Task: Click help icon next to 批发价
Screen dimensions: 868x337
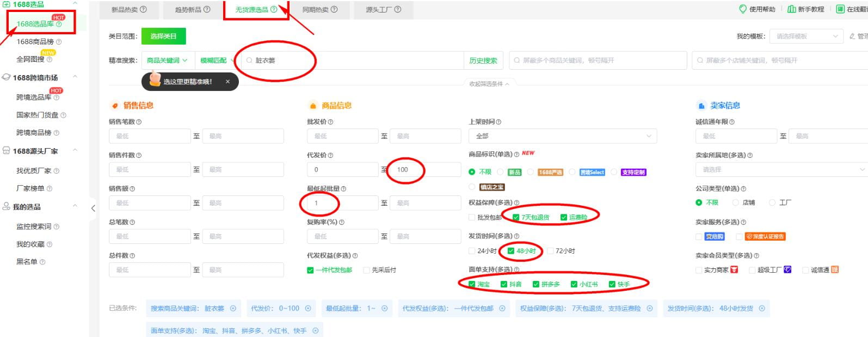Action: (x=330, y=122)
